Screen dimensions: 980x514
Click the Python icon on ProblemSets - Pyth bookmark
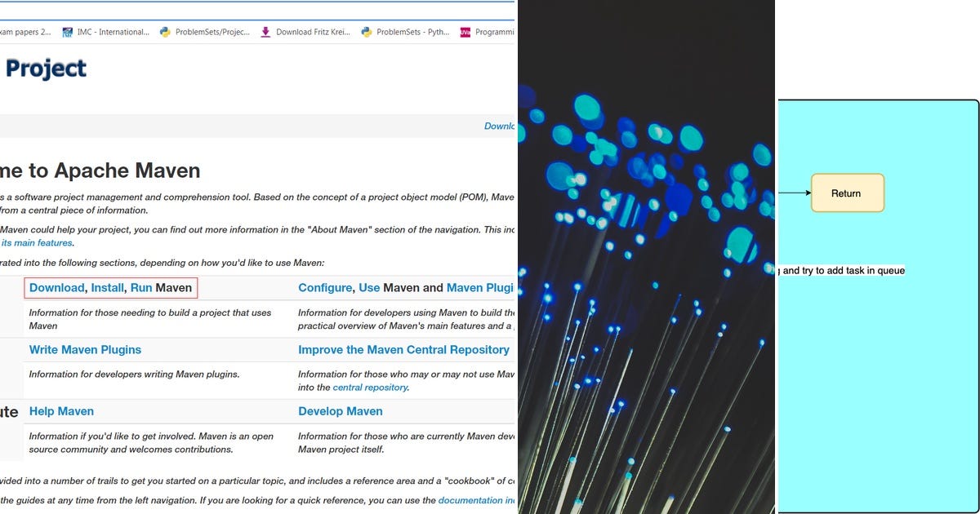point(367,32)
